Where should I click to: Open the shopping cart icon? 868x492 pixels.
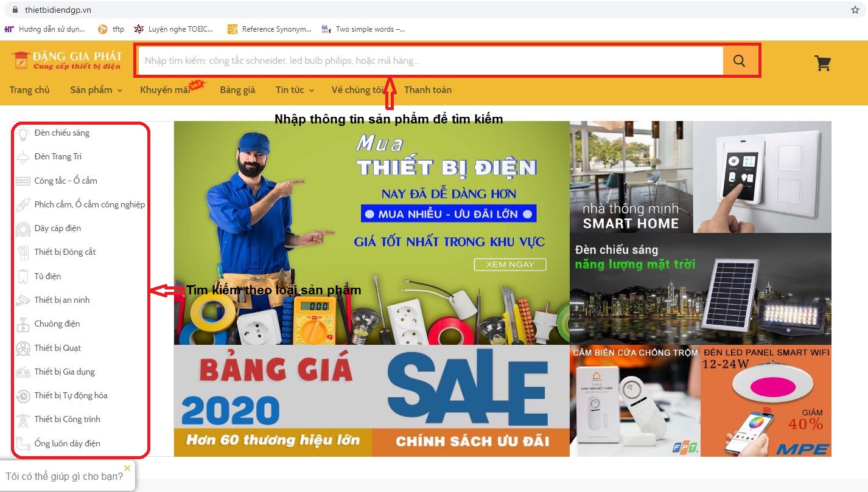click(823, 63)
